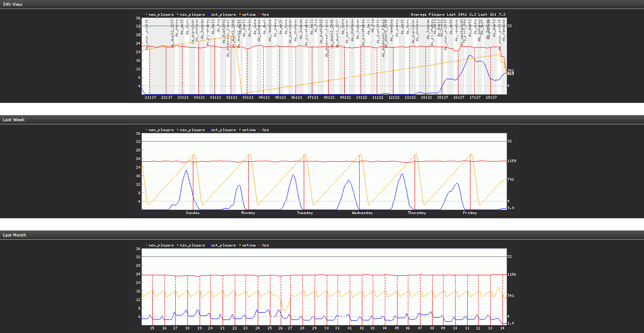Click act_players legend in Last Week graph
644x333 pixels.
pos(223,130)
